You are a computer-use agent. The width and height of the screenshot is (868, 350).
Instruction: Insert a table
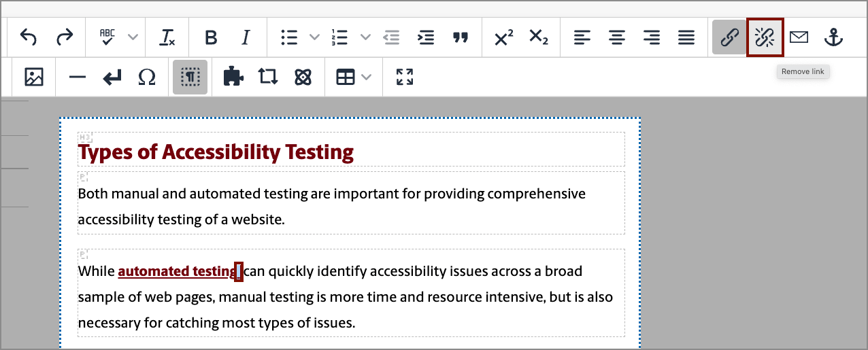pos(346,77)
